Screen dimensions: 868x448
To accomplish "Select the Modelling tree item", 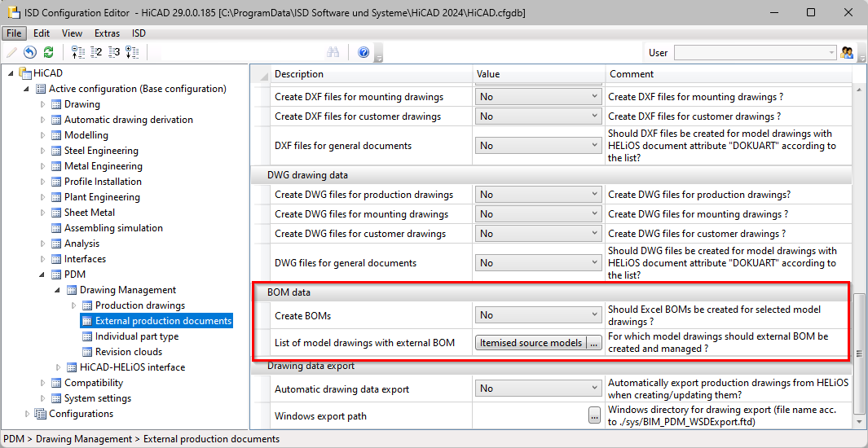I will pos(86,135).
